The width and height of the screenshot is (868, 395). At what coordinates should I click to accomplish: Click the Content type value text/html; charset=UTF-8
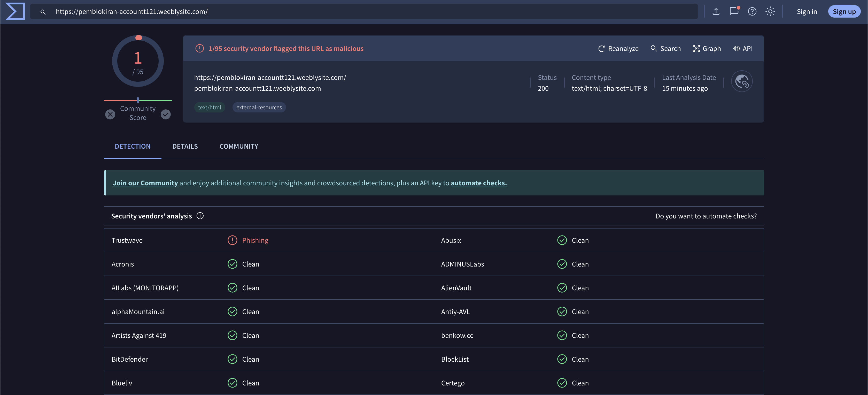click(x=609, y=88)
